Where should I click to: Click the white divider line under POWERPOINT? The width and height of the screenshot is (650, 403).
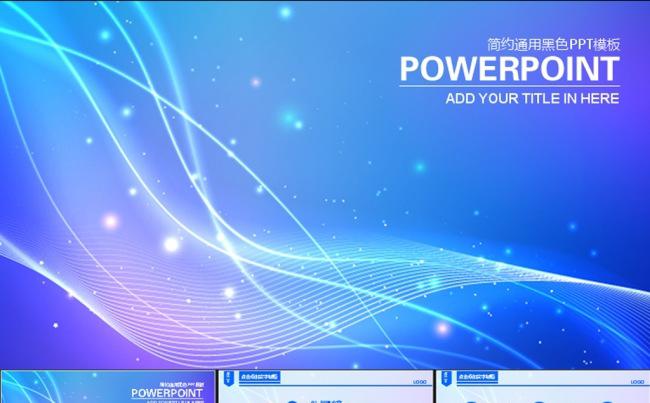[x=509, y=86]
